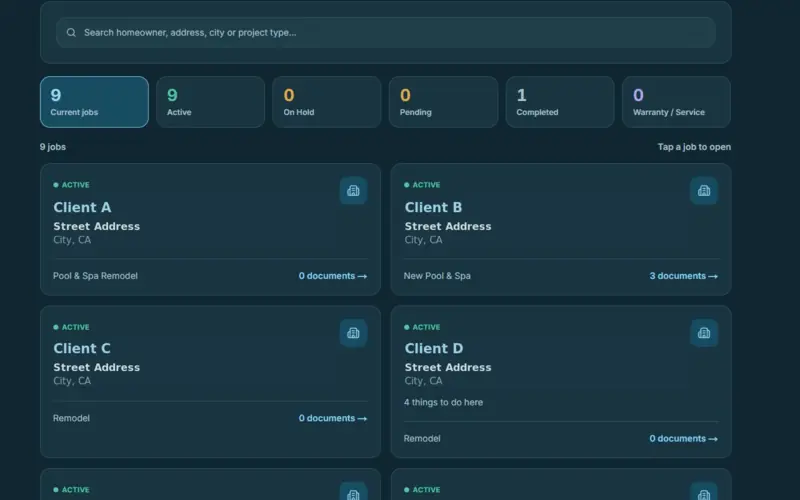Image resolution: width=800 pixels, height=500 pixels.
Task: Click Client C's Remodel project type
Action: (x=71, y=418)
